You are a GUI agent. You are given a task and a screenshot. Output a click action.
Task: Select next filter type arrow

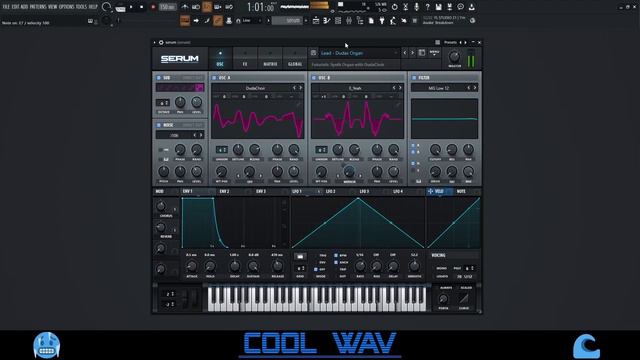(475, 88)
